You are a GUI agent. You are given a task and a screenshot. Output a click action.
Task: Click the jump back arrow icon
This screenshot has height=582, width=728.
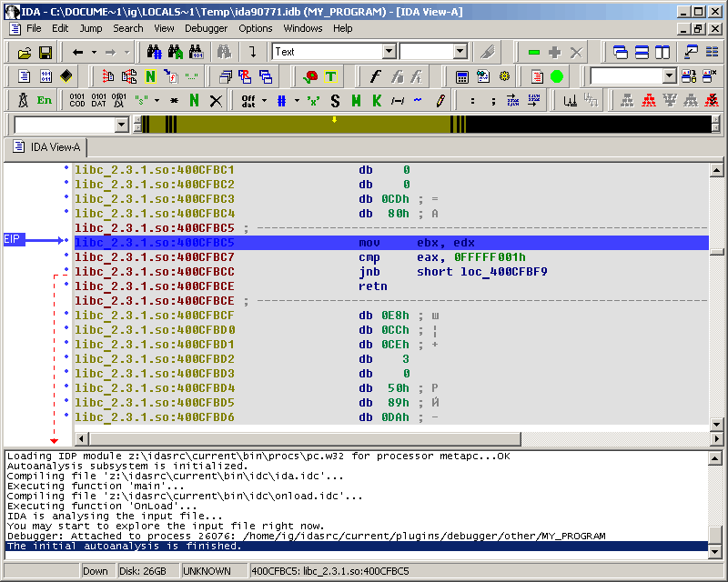click(77, 52)
